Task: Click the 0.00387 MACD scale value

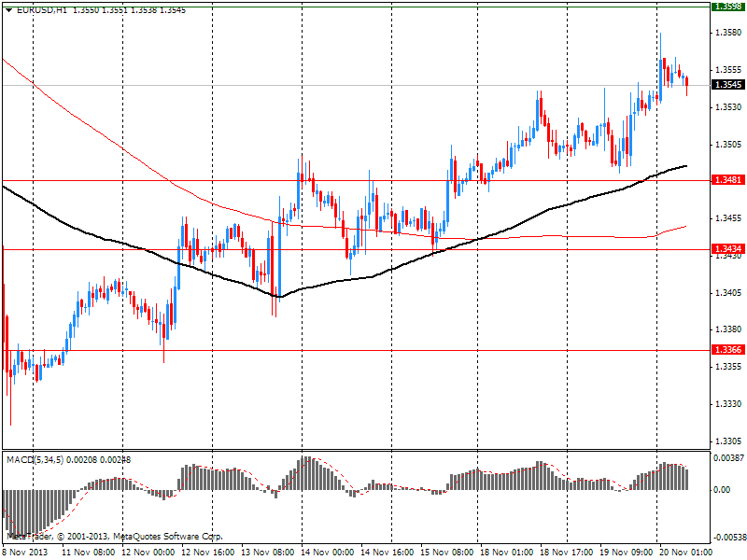Action: [727, 458]
